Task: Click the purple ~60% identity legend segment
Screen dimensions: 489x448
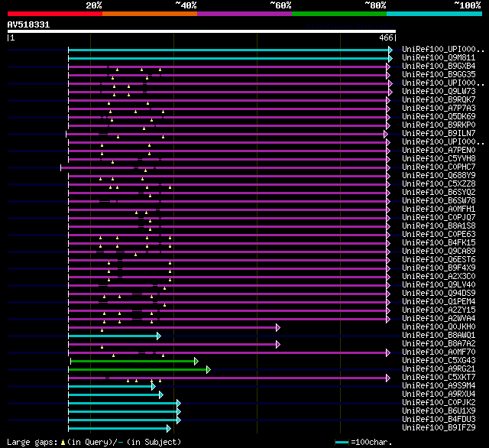Action: [244, 14]
